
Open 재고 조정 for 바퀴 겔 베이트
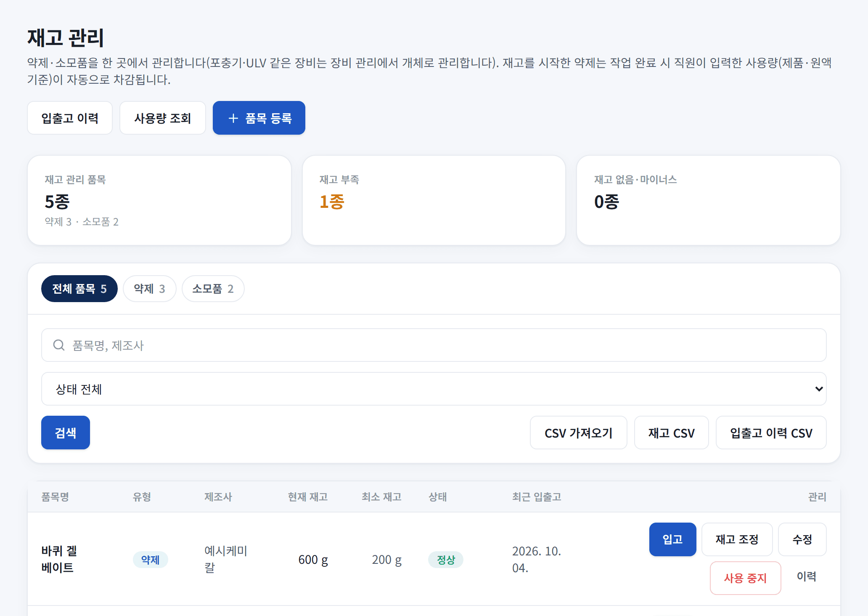[x=737, y=539]
